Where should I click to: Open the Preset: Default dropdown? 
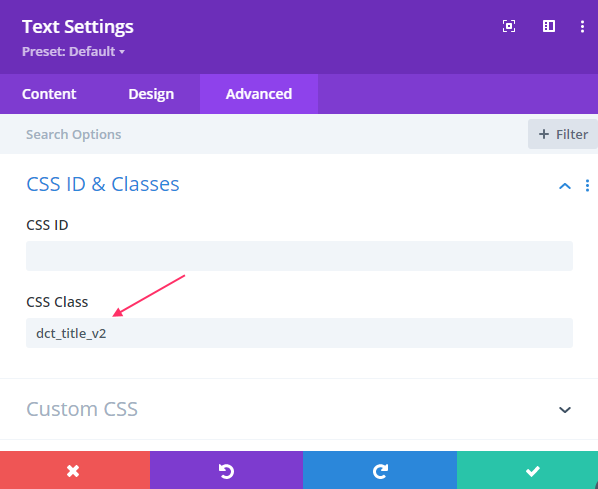tap(73, 51)
